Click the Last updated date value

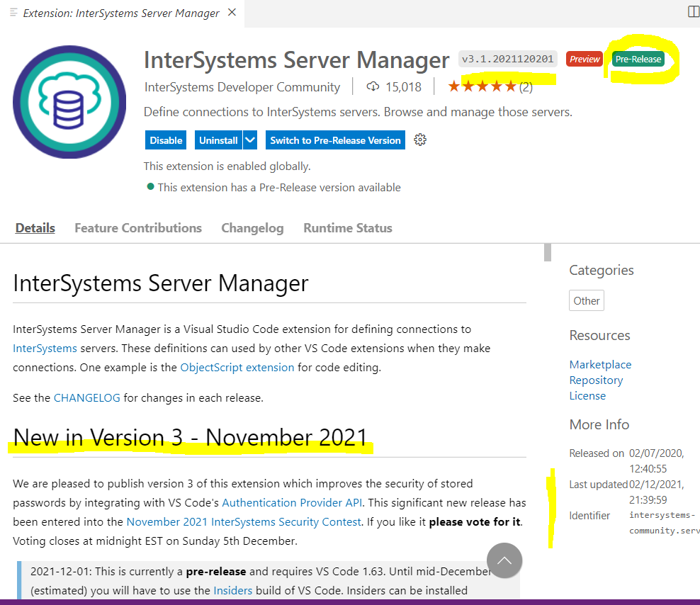point(656,492)
